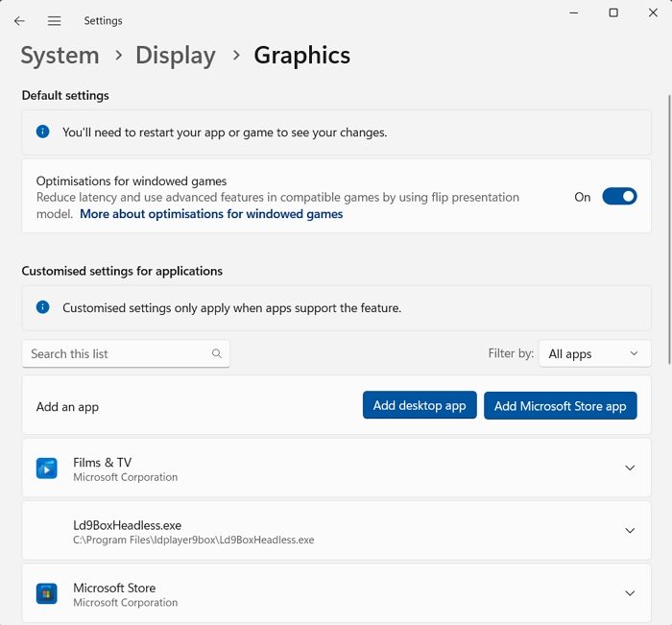The width and height of the screenshot is (672, 625).
Task: Click the Search this list field
Action: click(x=115, y=354)
